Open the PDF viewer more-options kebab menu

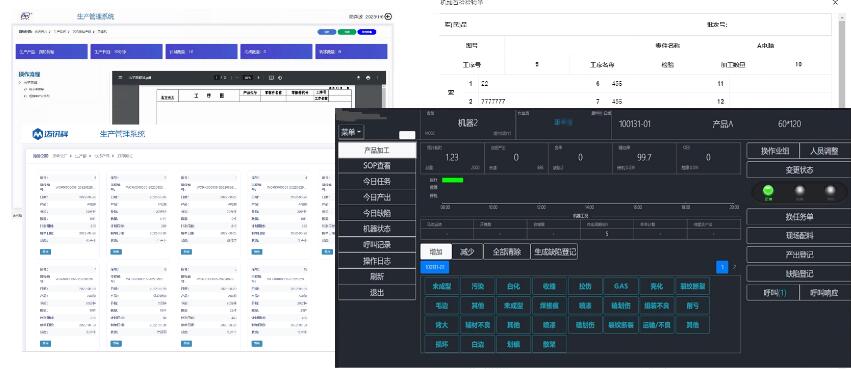pyautogui.click(x=379, y=78)
